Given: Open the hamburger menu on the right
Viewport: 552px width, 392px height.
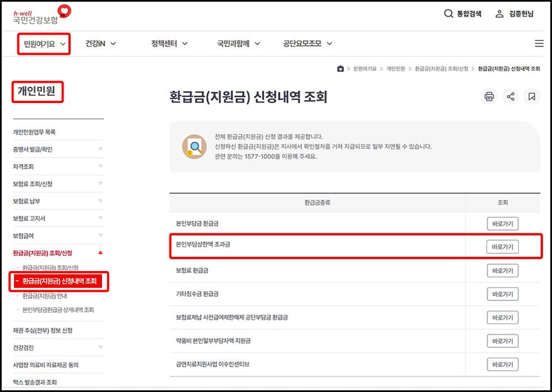Looking at the screenshot, I should coord(539,43).
